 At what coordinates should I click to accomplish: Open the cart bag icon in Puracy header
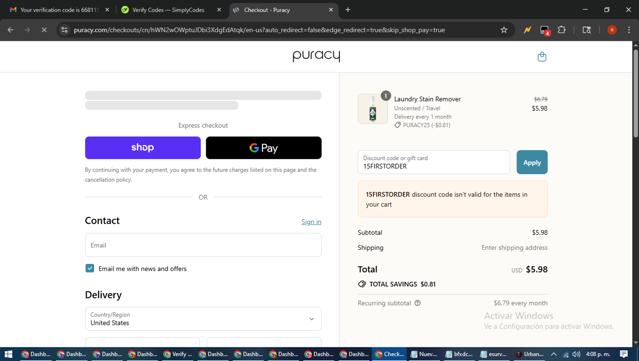tap(542, 57)
